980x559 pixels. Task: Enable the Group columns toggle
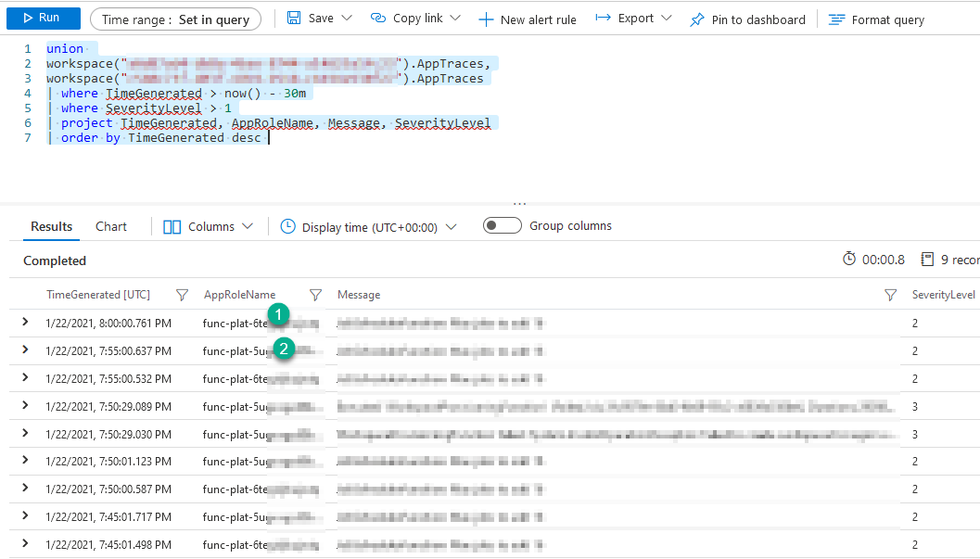click(x=502, y=224)
